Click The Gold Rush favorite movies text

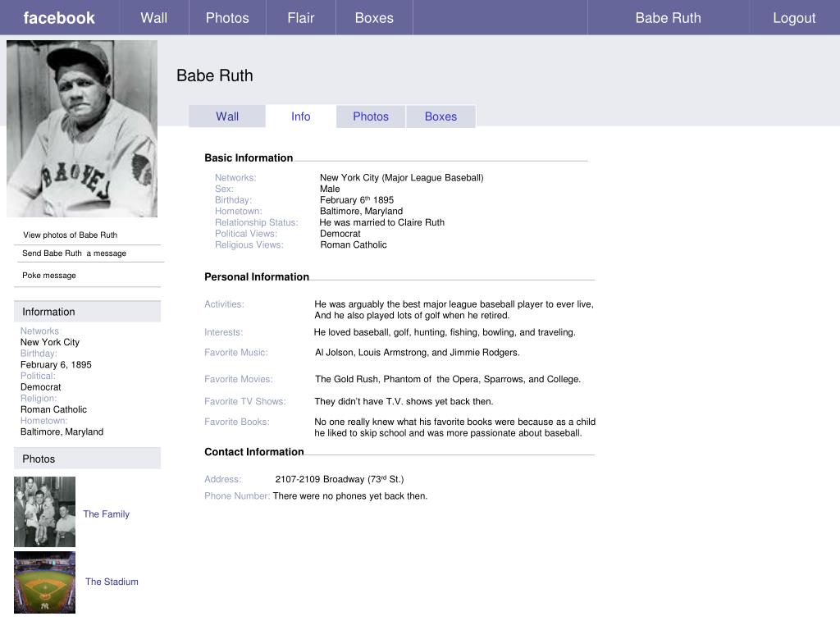tap(448, 379)
